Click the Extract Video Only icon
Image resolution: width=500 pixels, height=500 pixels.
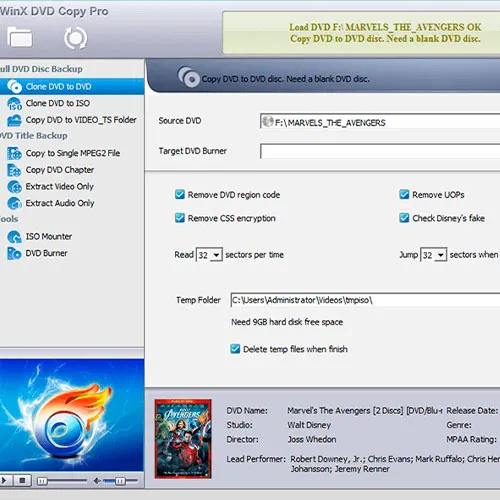14,187
